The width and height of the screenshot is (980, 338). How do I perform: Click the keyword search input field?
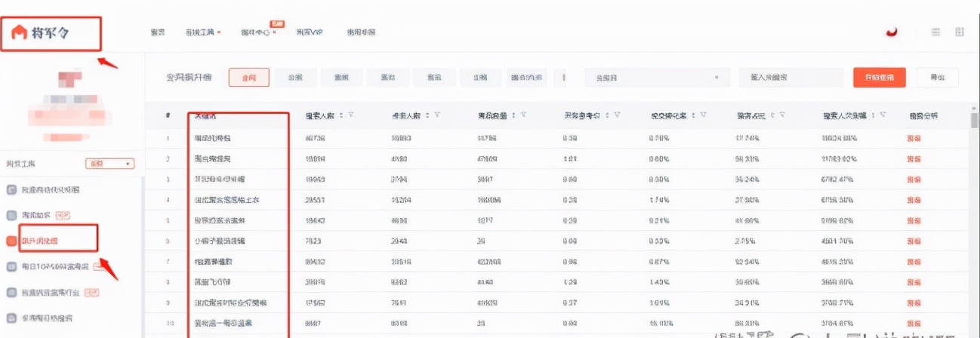791,78
